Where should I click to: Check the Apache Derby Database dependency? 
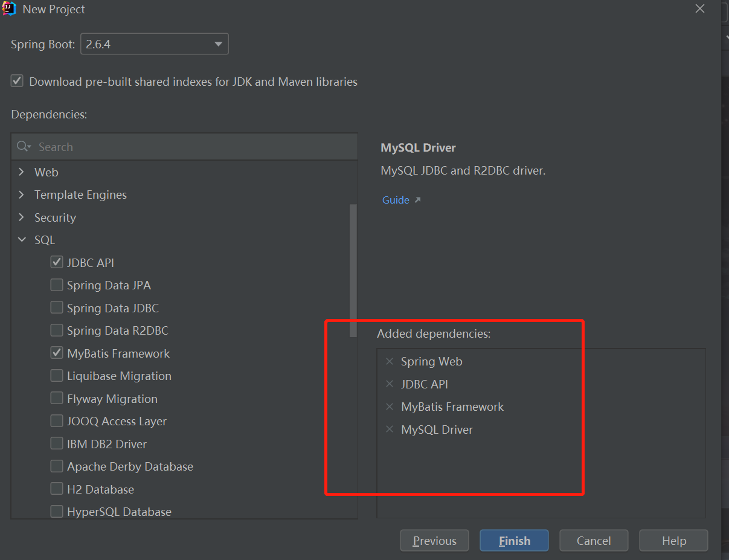click(x=57, y=466)
